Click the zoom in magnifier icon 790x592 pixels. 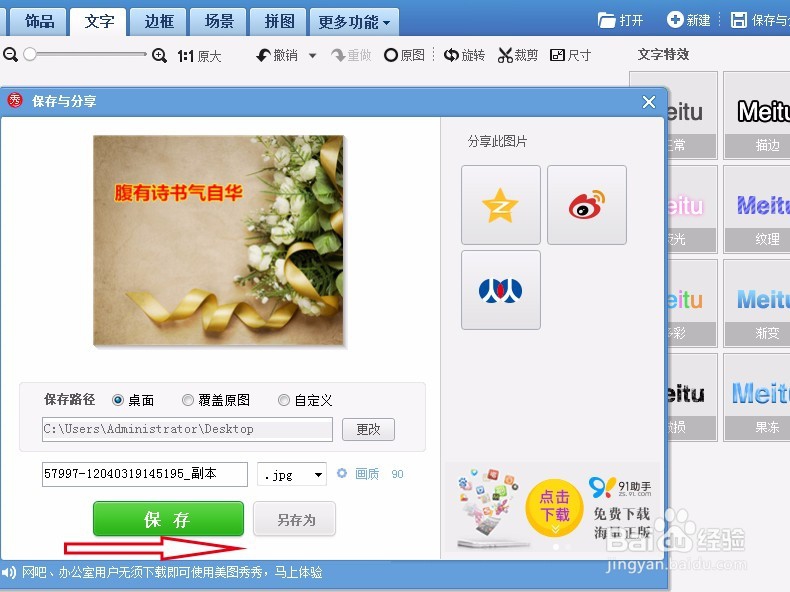click(159, 55)
